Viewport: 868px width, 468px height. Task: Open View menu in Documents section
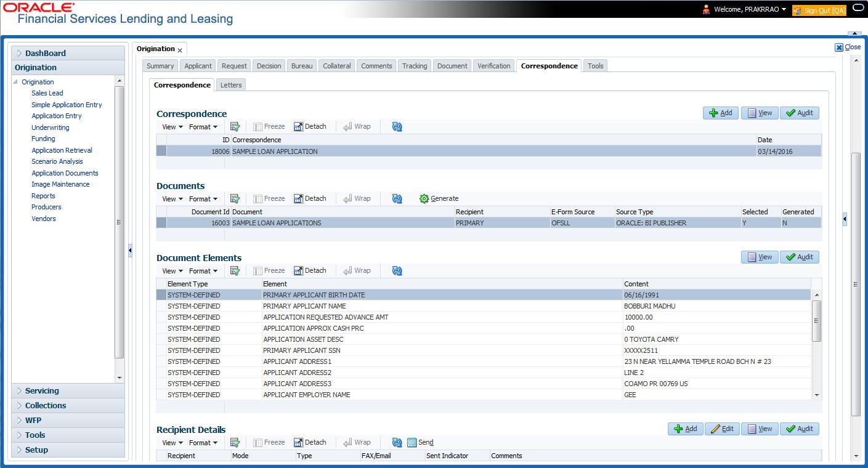[172, 199]
